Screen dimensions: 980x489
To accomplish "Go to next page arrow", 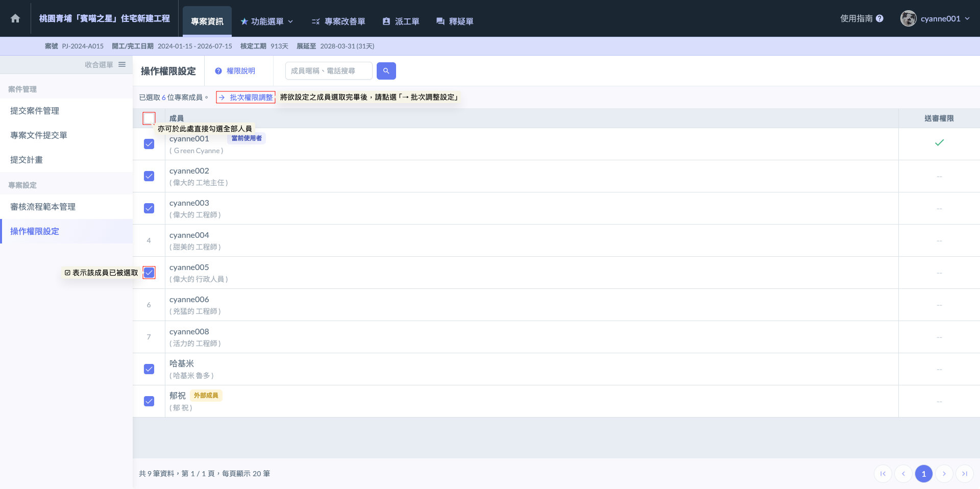I will coord(944,474).
